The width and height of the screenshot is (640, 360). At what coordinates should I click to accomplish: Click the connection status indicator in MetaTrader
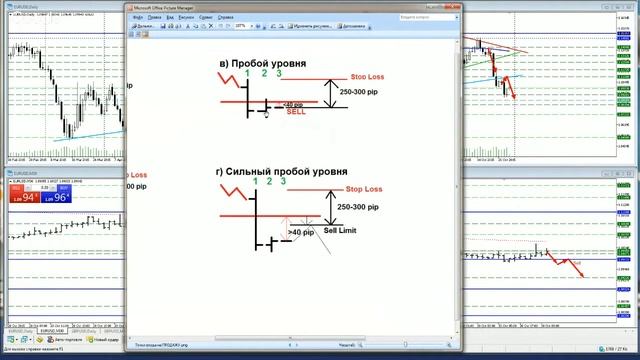612,349
